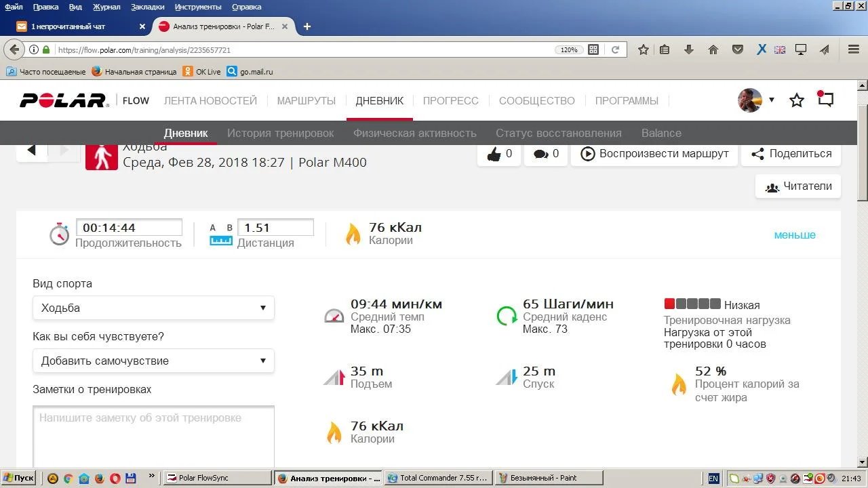Viewport: 868px width, 488px height.
Task: Expand hidden quick launch icons chevron
Action: click(x=151, y=476)
